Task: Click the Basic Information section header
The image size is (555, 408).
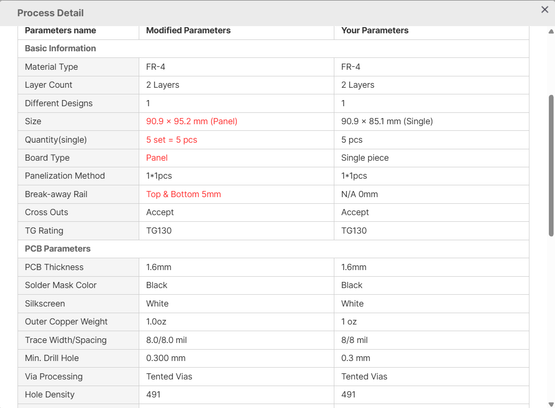Action: 60,48
